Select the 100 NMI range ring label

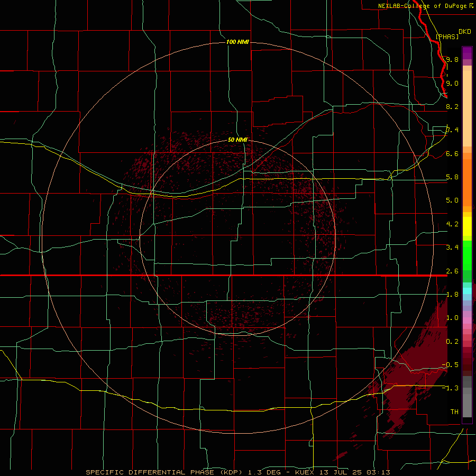(x=237, y=42)
